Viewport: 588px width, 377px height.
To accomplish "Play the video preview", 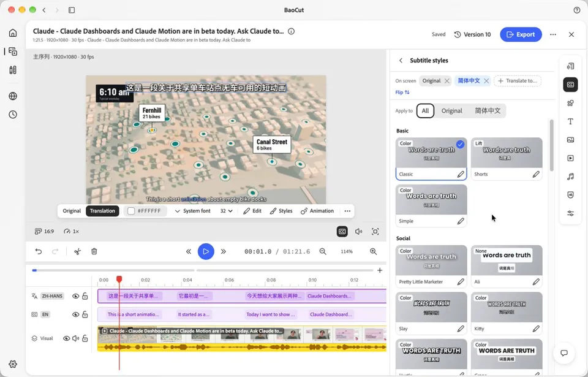I will point(206,251).
